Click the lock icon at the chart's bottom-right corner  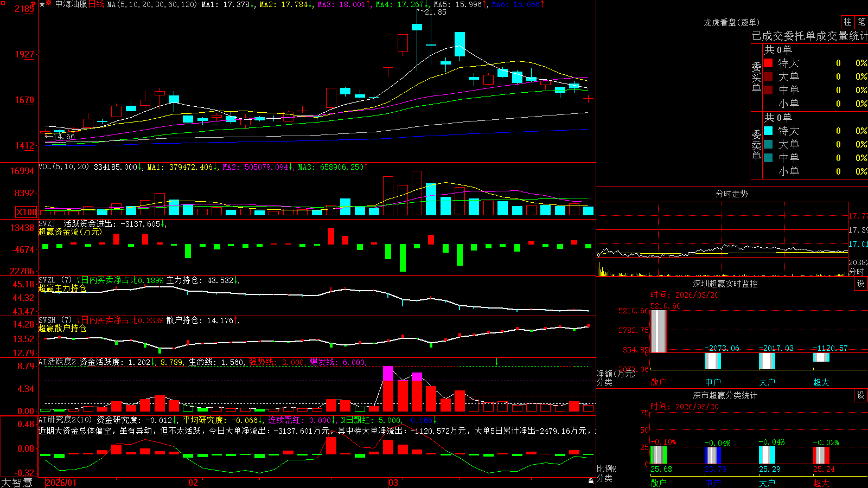[591, 481]
